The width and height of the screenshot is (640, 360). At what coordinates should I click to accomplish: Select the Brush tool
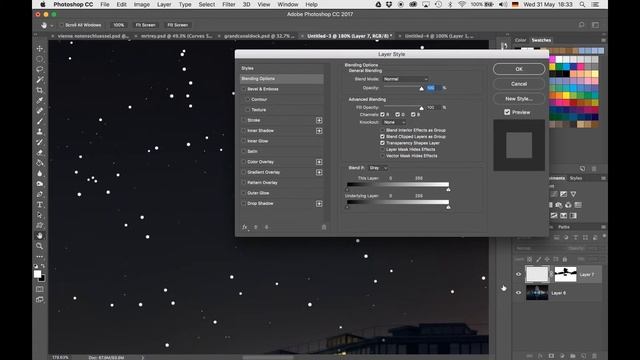[x=40, y=121]
